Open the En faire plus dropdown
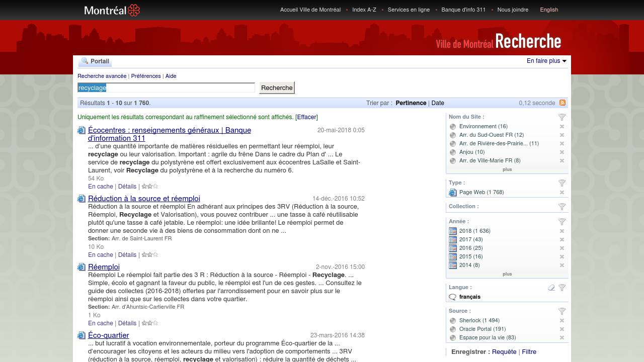The height and width of the screenshot is (362, 644). (x=546, y=61)
